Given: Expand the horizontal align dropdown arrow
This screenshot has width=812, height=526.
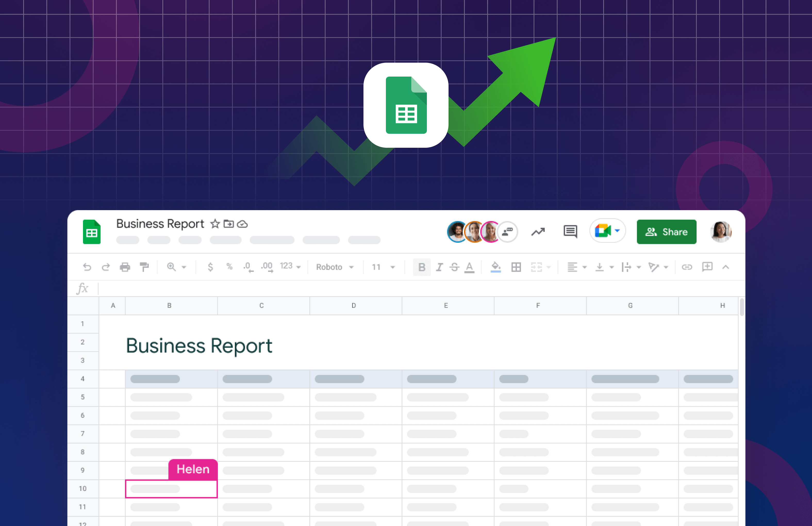Looking at the screenshot, I should 584,267.
